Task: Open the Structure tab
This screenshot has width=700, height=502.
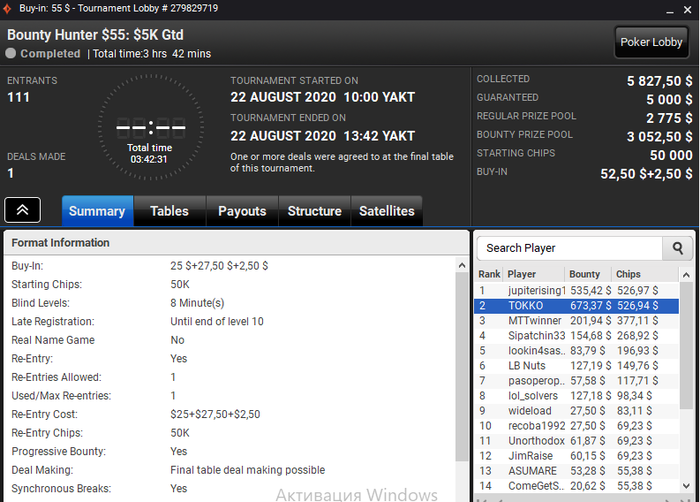Action: [314, 211]
